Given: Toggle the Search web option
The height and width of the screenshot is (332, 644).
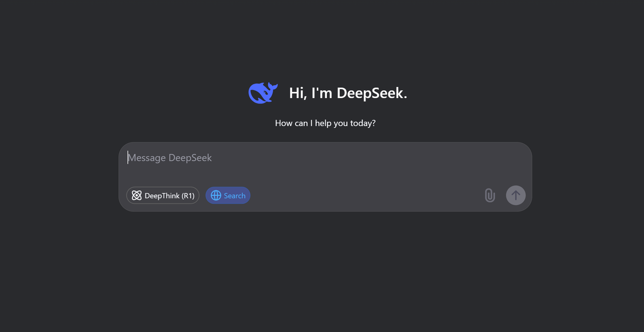Looking at the screenshot, I should [x=228, y=195].
